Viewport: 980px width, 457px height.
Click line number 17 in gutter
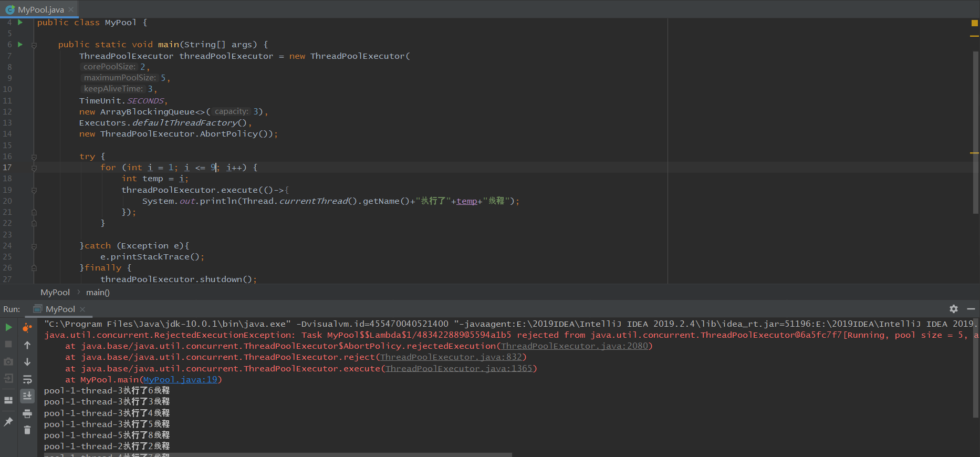[x=7, y=168]
